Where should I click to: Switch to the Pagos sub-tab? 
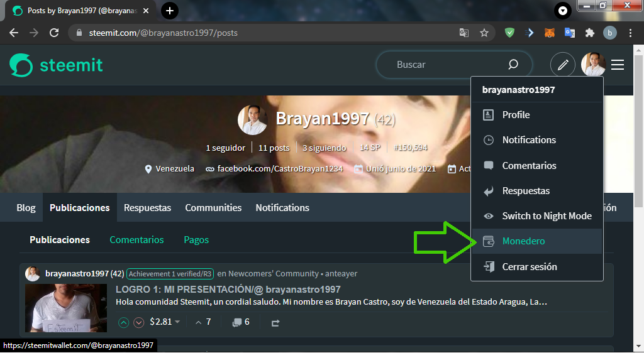[x=196, y=240]
